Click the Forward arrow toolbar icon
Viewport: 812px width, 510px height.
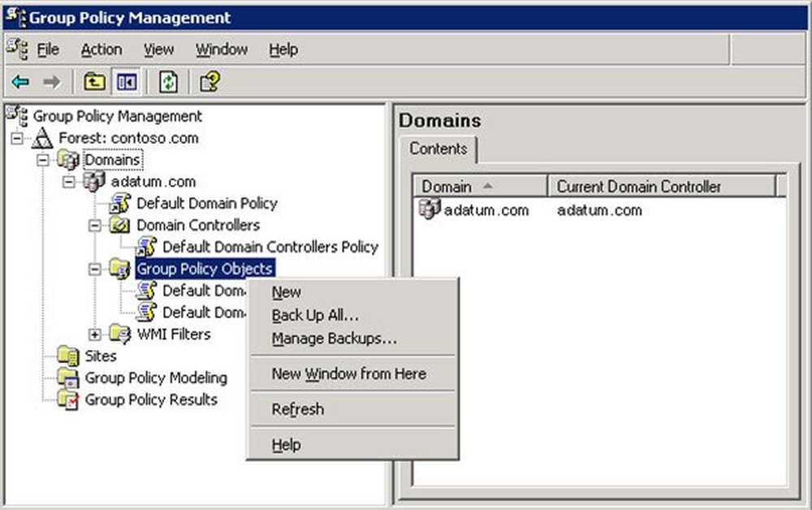click(51, 81)
